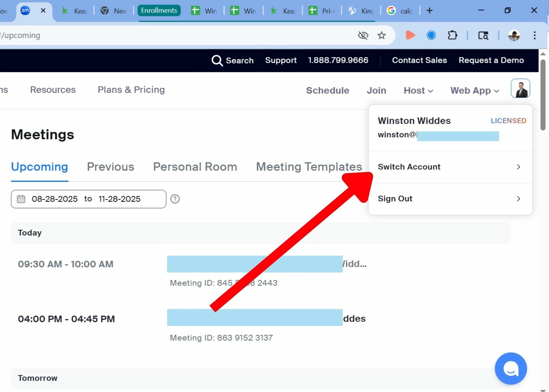Choose Switch Account in profile menu

pos(450,167)
